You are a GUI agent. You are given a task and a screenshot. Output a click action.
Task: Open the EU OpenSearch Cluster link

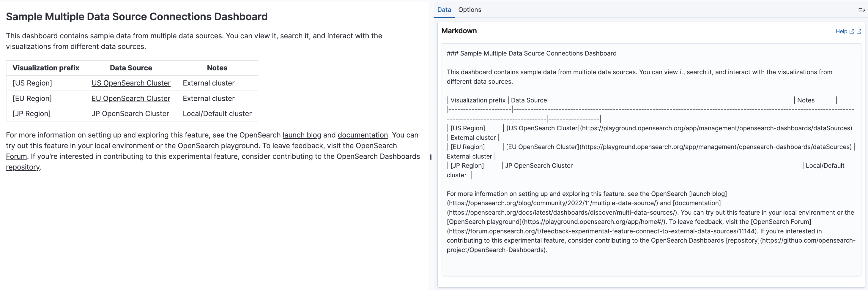[131, 98]
